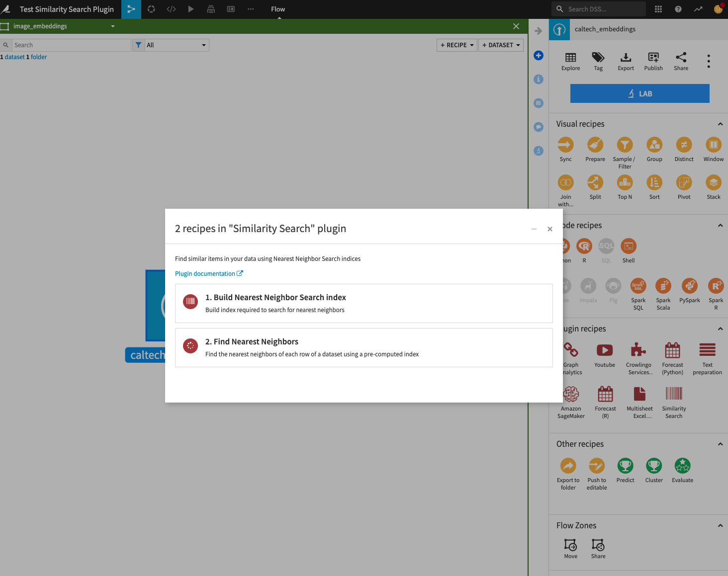Click the flow Search input field
The width and height of the screenshot is (728, 576).
(71, 45)
